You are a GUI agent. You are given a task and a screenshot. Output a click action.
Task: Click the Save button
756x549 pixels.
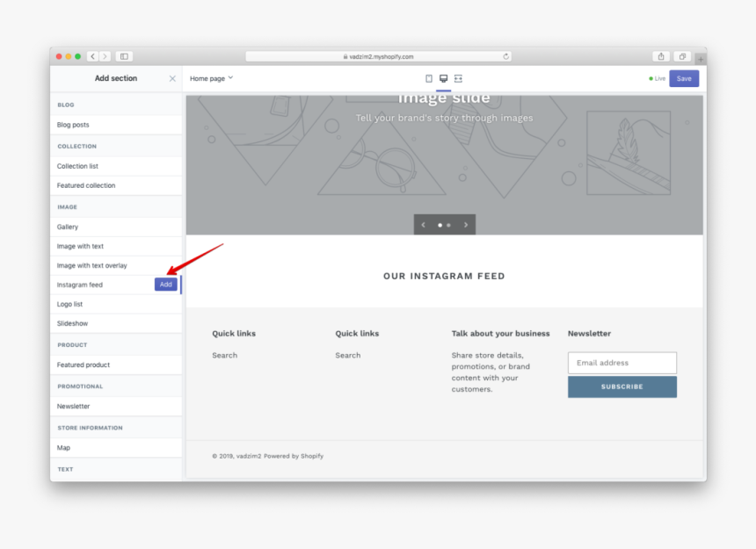click(x=684, y=78)
